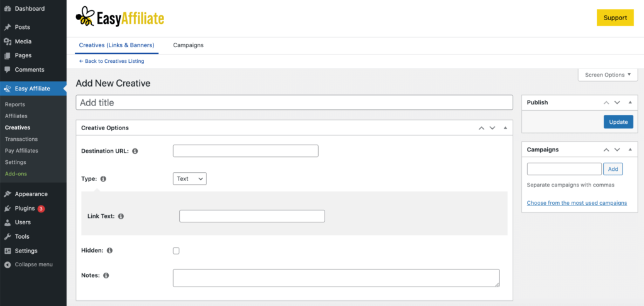Open Transactions submenu item
Screen dimensions: 644x306
[21, 139]
